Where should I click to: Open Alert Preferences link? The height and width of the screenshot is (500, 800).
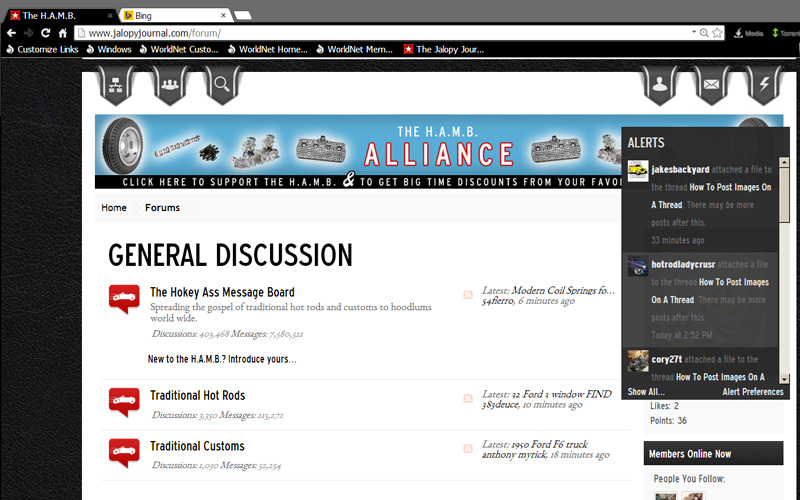[753, 392]
